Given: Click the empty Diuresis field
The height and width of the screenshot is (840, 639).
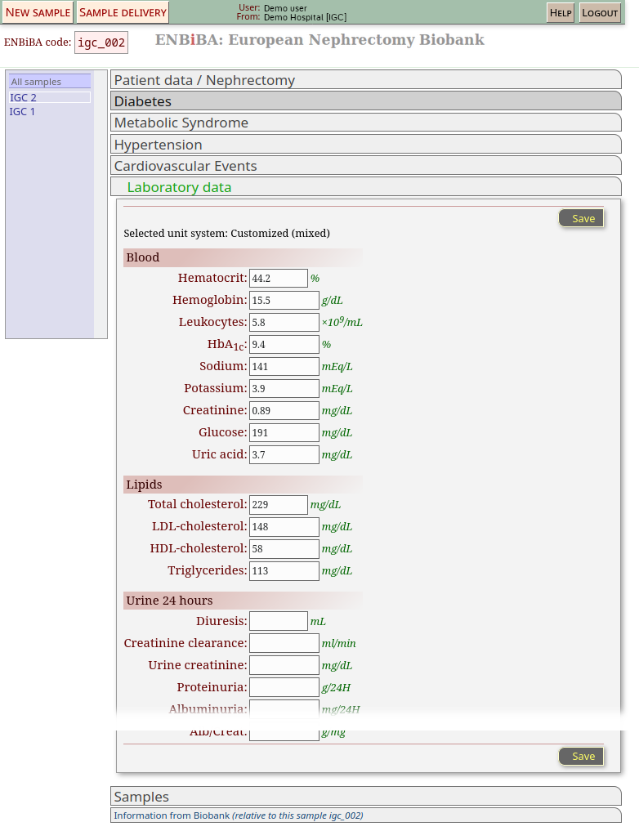Looking at the screenshot, I should pyautogui.click(x=278, y=621).
